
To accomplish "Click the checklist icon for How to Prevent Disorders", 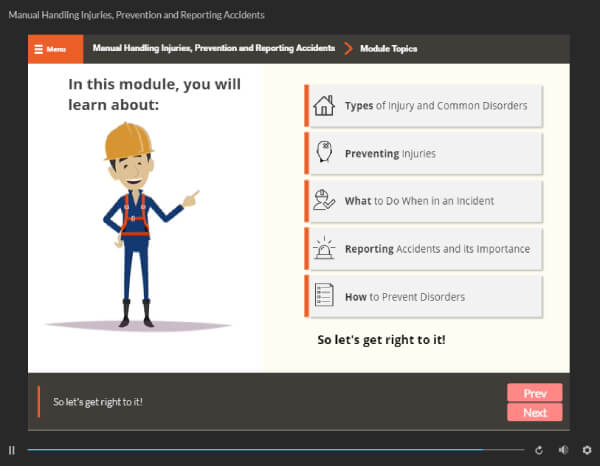I will coord(323,296).
